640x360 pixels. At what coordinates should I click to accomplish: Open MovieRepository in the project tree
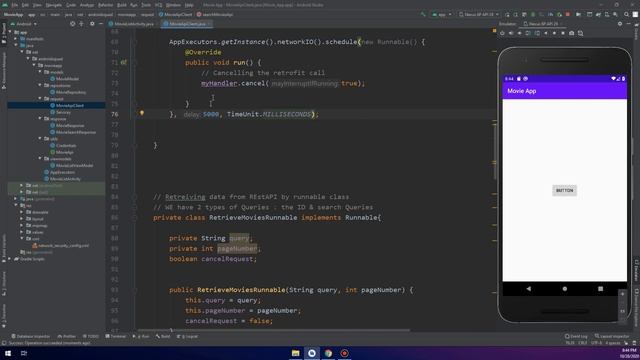(x=71, y=92)
